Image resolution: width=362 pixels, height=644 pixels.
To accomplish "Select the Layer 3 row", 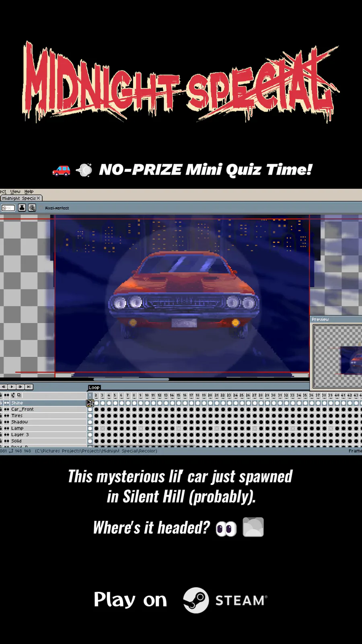I will coord(48,435).
